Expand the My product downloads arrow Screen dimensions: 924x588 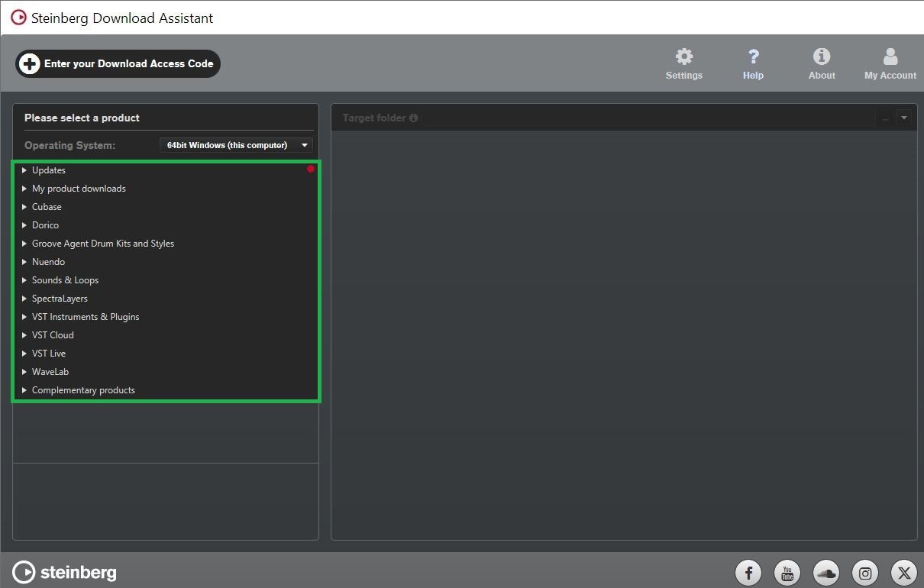click(x=24, y=189)
